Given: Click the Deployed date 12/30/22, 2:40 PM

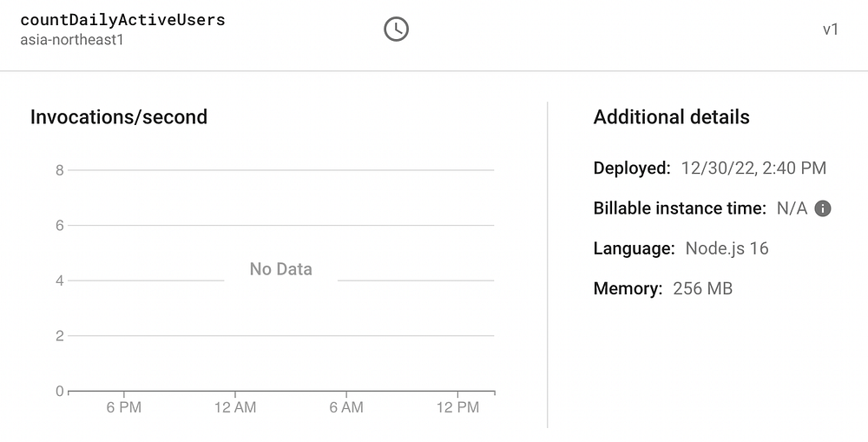Looking at the screenshot, I should pos(753,168).
